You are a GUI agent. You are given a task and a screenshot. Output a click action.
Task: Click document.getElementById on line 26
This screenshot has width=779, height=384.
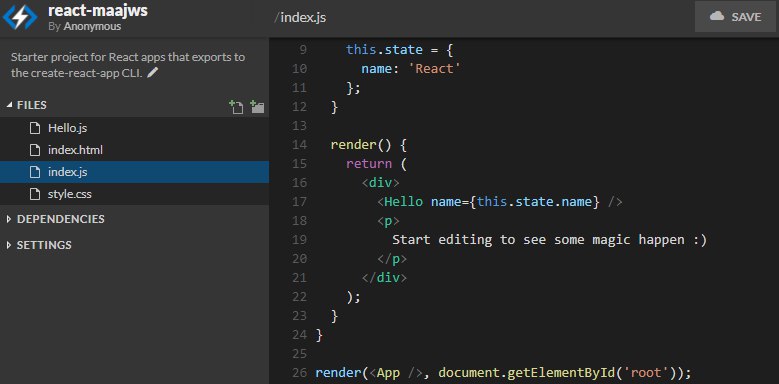point(527,373)
